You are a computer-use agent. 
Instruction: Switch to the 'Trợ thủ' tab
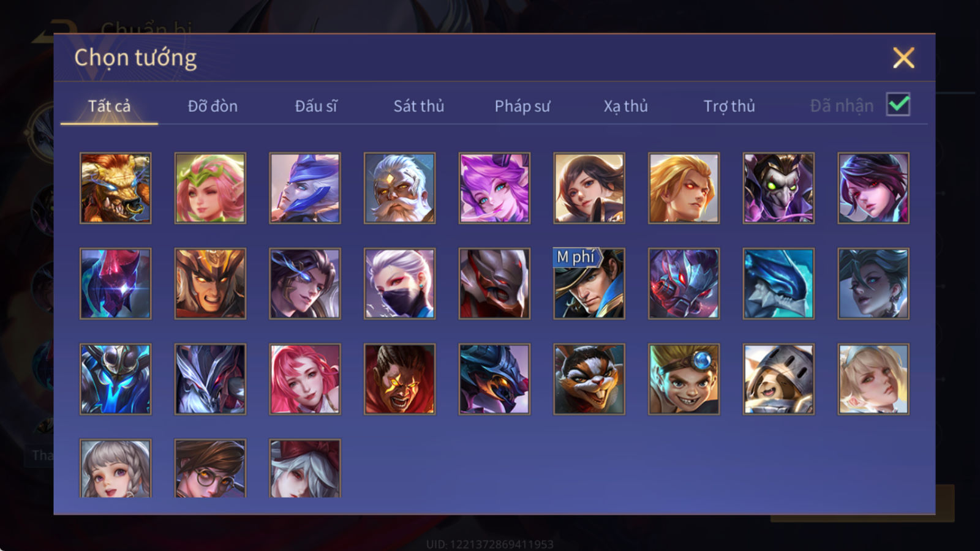[729, 106]
